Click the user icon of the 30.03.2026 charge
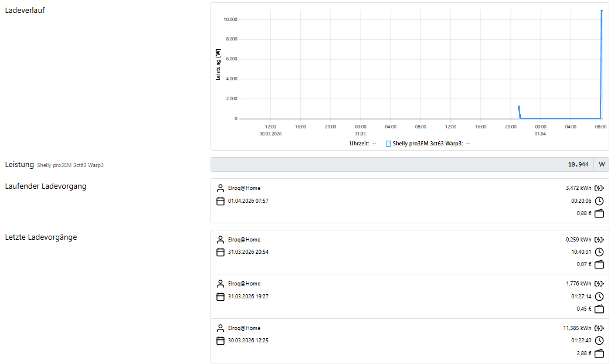 coord(220,328)
